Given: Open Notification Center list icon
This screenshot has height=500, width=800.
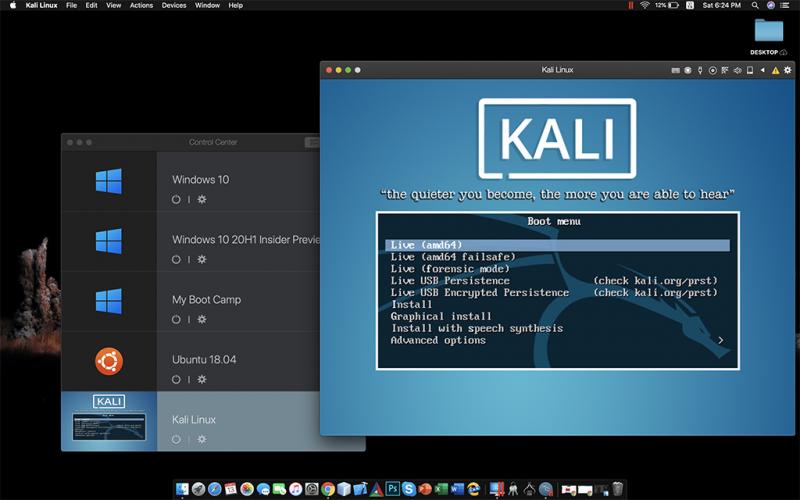Looking at the screenshot, I should pos(785,5).
